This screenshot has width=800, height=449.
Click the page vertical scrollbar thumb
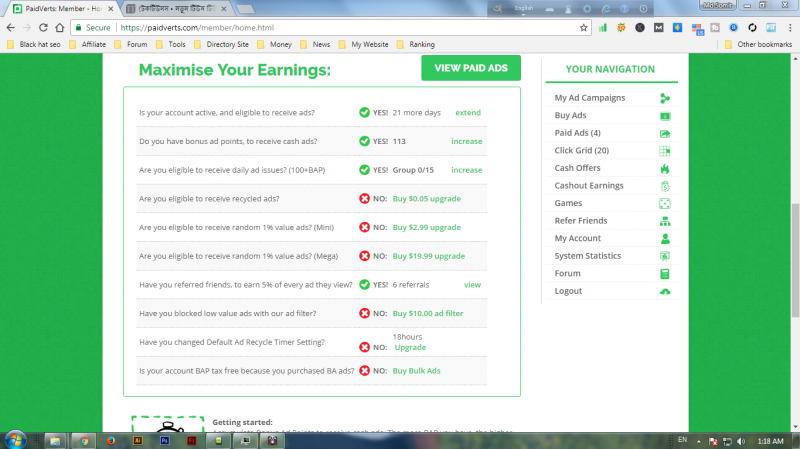(795, 260)
